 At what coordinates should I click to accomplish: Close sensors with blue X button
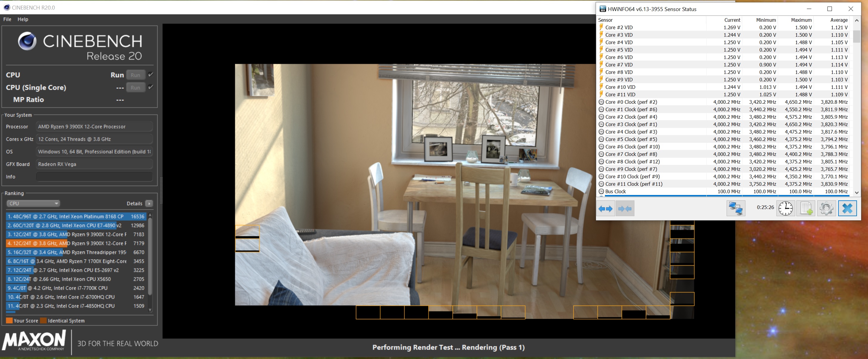click(847, 208)
